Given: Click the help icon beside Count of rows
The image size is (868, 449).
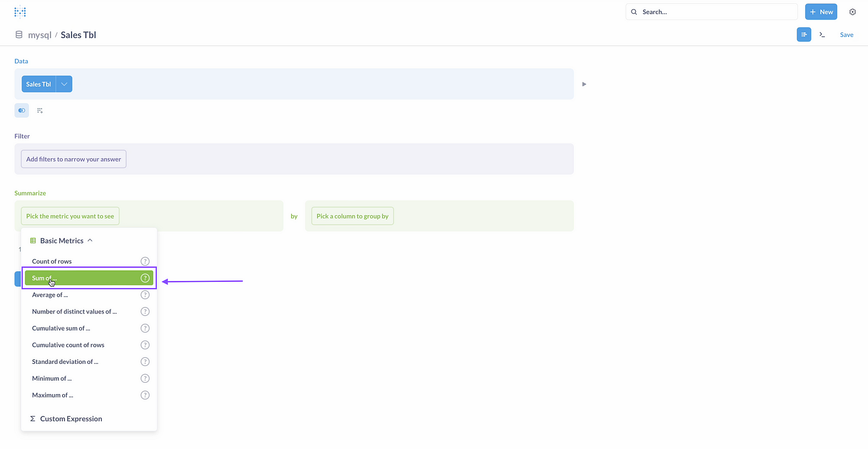Looking at the screenshot, I should (145, 261).
